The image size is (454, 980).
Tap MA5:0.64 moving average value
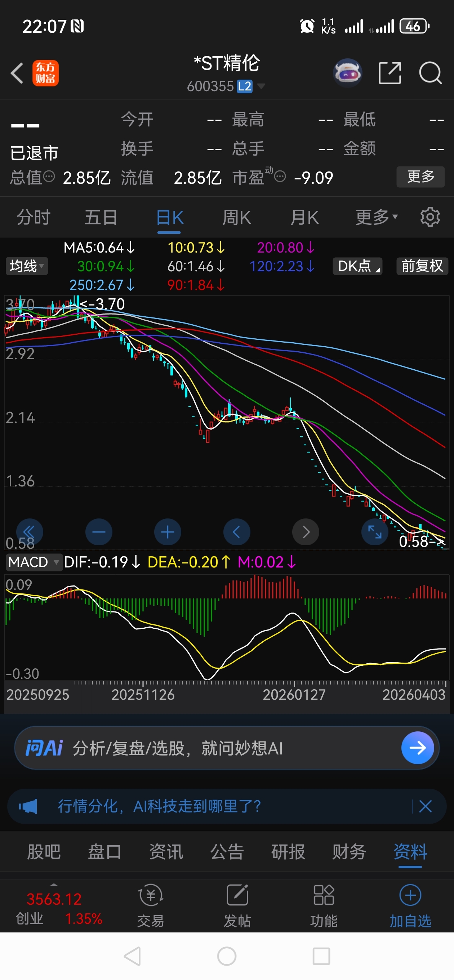click(99, 248)
